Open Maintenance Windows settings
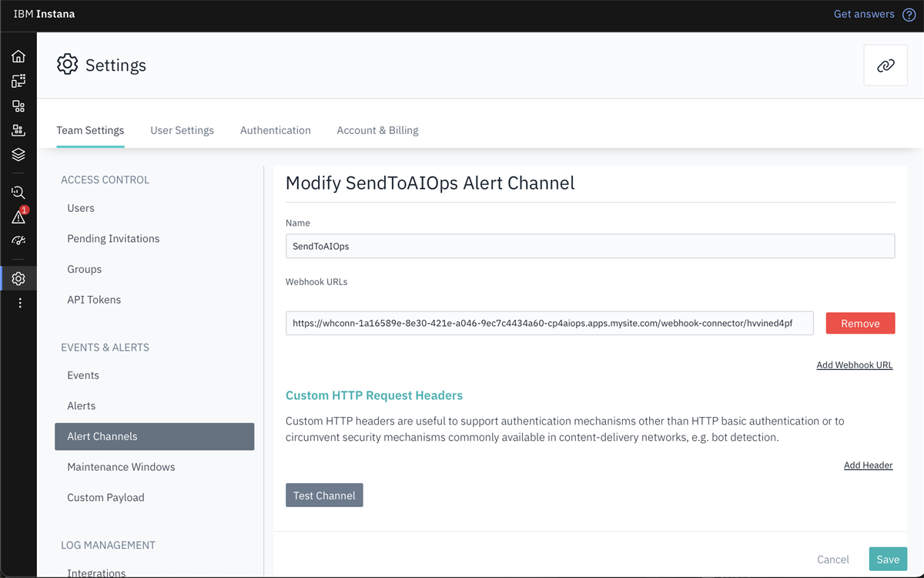924x578 pixels. pyautogui.click(x=121, y=467)
